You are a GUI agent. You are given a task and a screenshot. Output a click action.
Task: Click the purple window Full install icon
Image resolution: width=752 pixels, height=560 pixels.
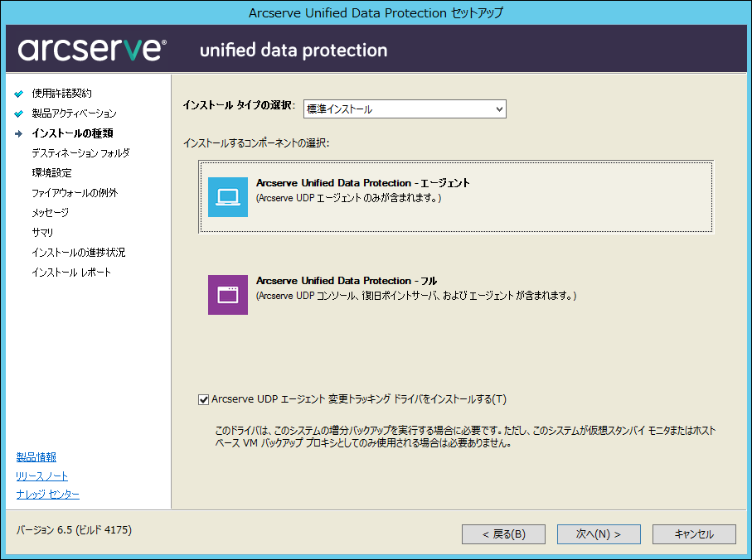coord(228,295)
